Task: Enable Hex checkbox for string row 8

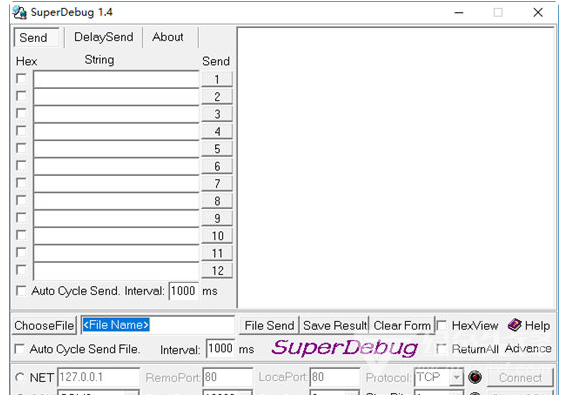Action: [21, 200]
